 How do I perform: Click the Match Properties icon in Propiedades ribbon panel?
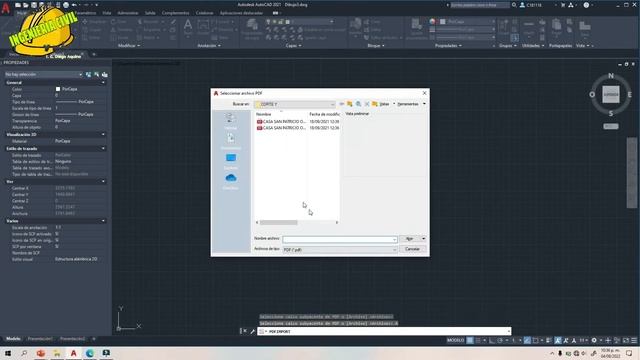tap(416, 25)
